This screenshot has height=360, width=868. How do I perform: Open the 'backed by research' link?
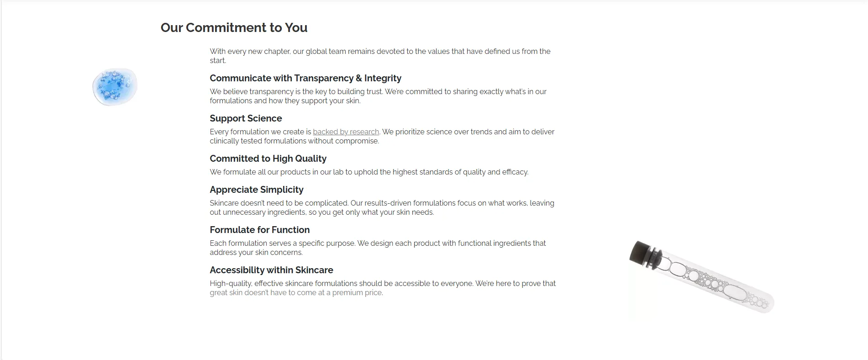pyautogui.click(x=346, y=132)
